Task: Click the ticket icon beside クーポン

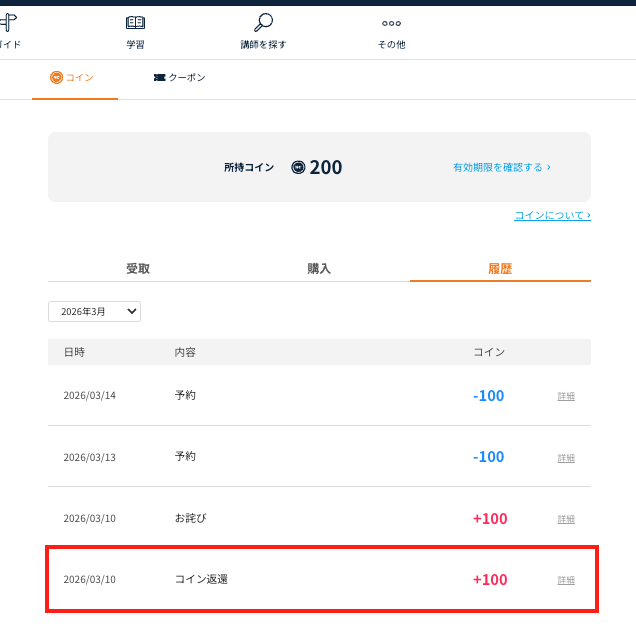Action: (x=159, y=77)
